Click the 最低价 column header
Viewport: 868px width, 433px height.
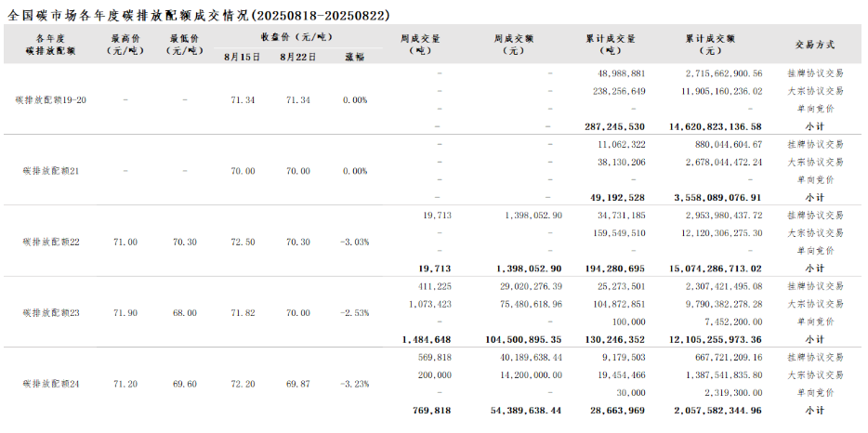[x=185, y=45]
